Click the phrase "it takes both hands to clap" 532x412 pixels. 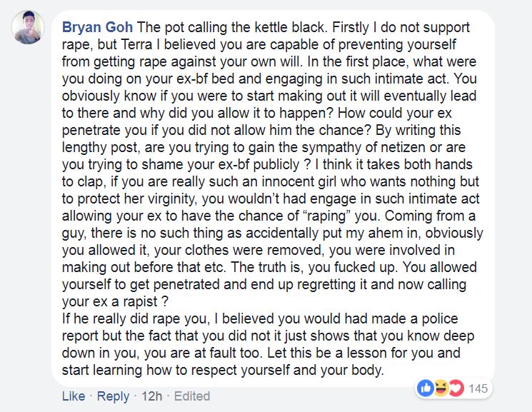point(267,173)
